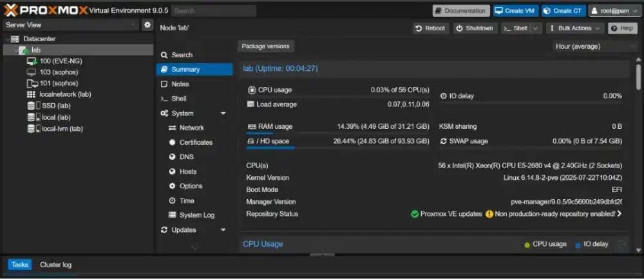Click the Create VM button
The width and height of the screenshot is (644, 279).
(x=515, y=11)
